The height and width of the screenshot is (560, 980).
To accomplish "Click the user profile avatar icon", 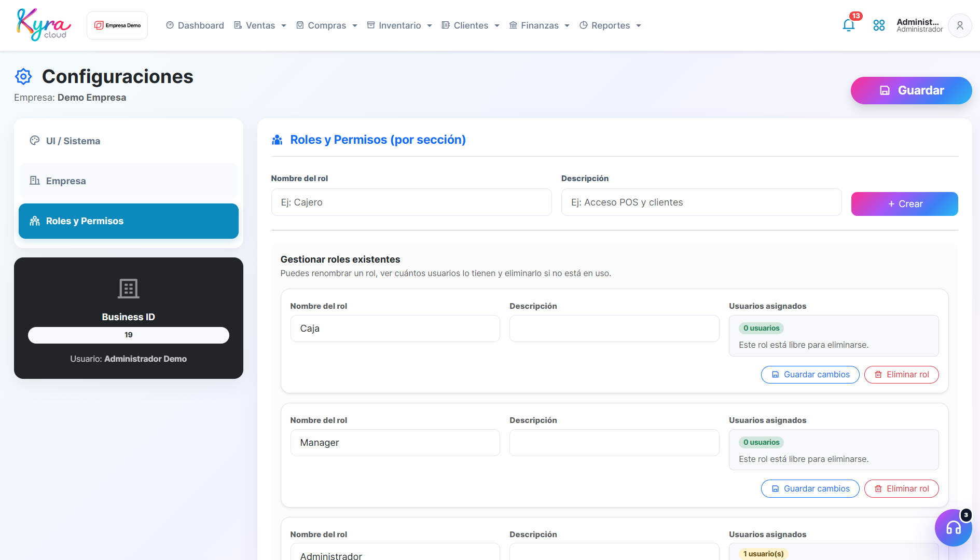I will [960, 25].
